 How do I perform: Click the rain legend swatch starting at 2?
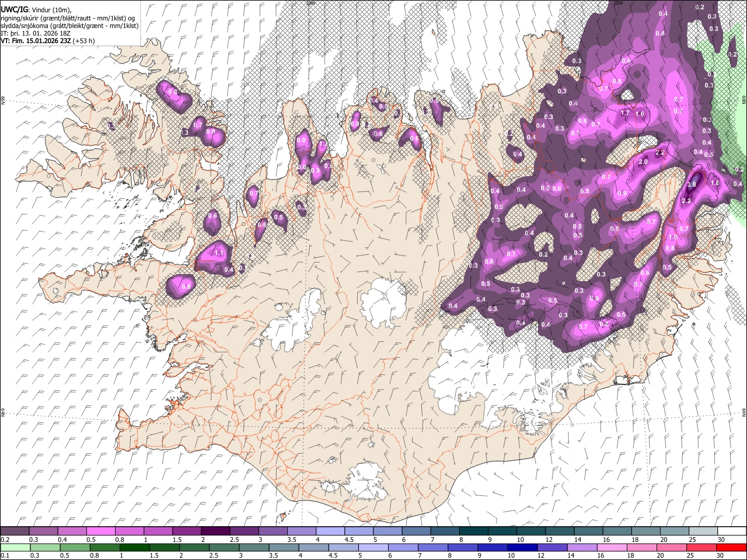pyautogui.click(x=194, y=548)
